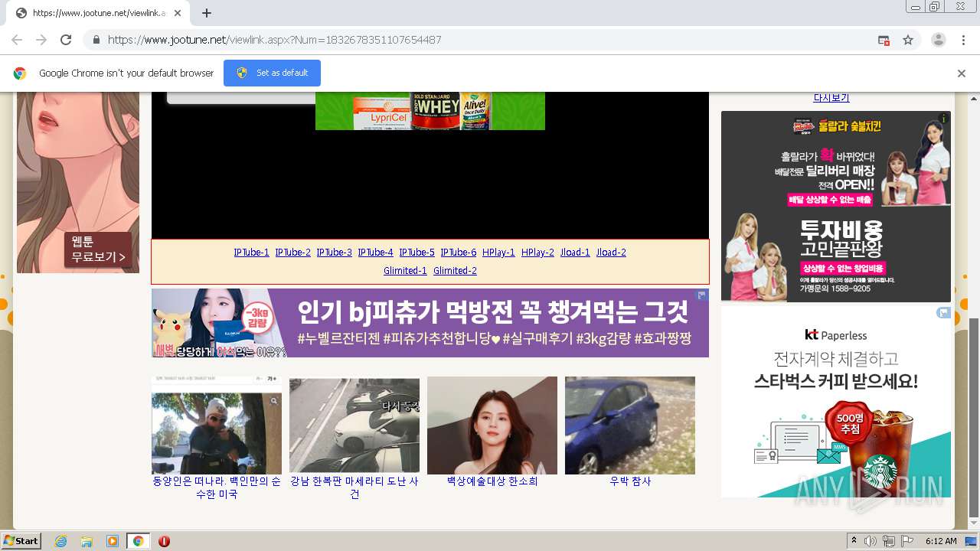Launch Internet Explorer from taskbar
This screenshot has height=551, width=980.
60,541
